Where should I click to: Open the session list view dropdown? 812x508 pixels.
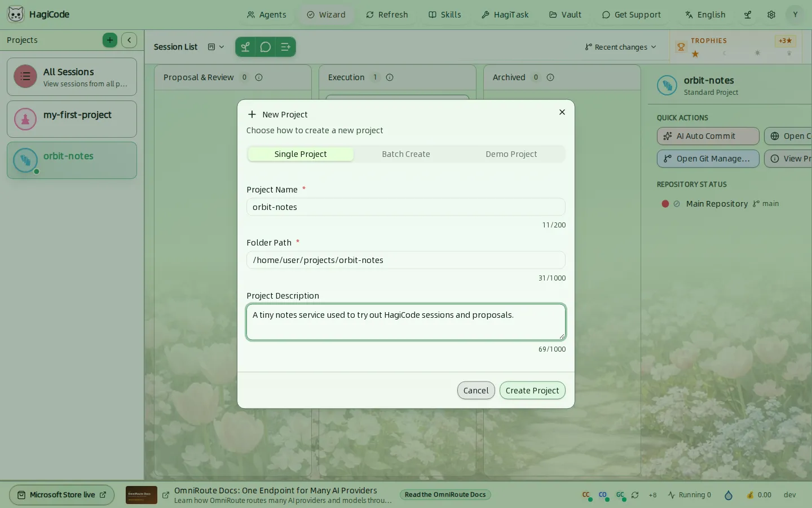pos(216,47)
